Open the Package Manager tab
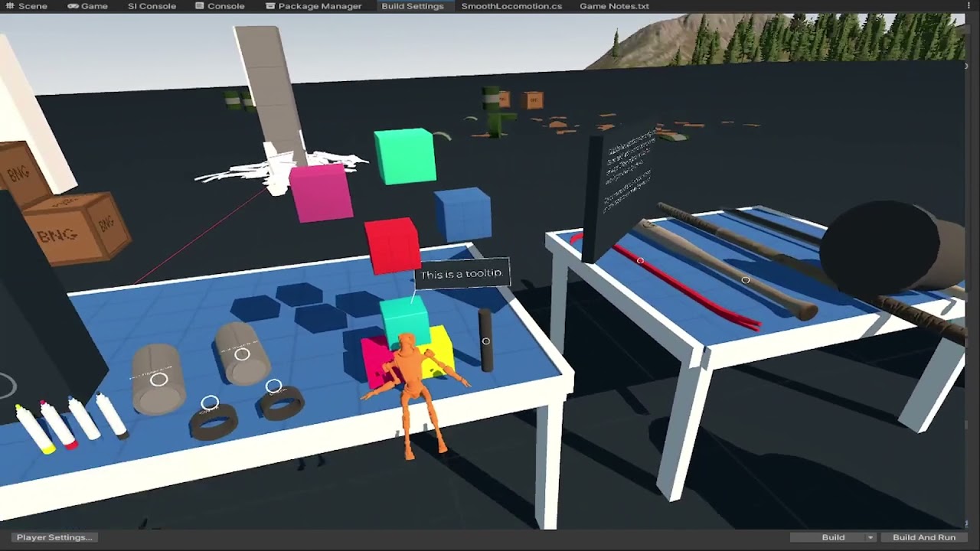 (x=314, y=6)
